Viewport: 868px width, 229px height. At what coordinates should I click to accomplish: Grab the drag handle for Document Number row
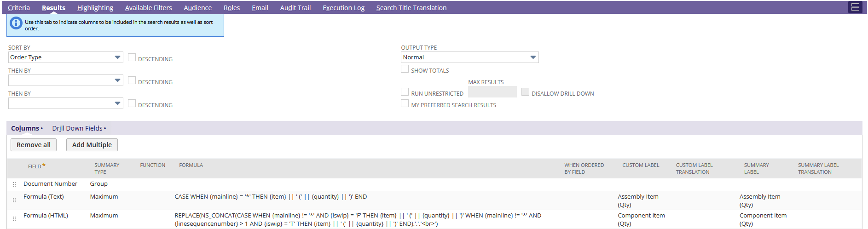(x=14, y=184)
